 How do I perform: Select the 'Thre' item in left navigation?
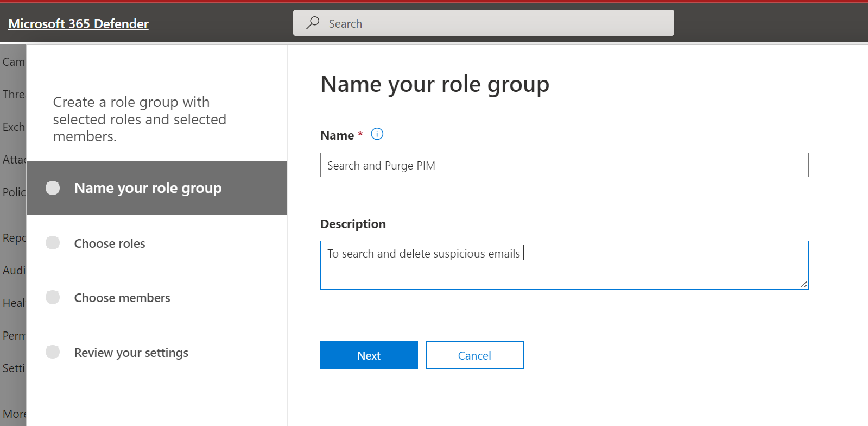[13, 95]
